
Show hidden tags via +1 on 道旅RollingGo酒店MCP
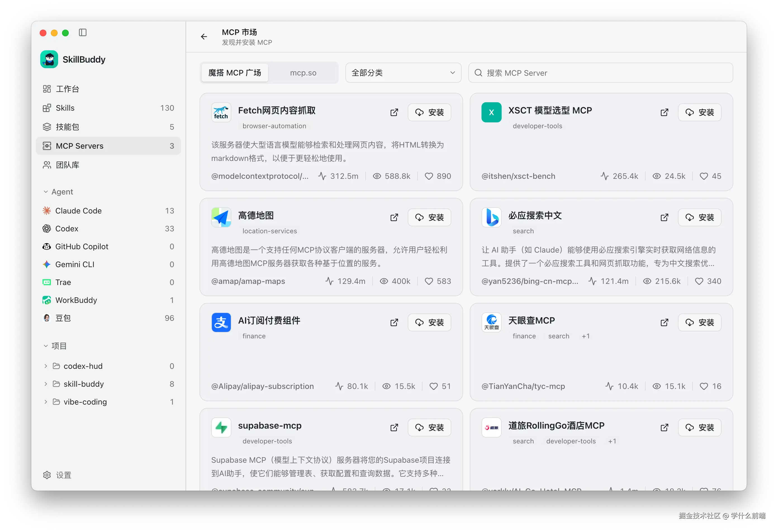point(612,441)
